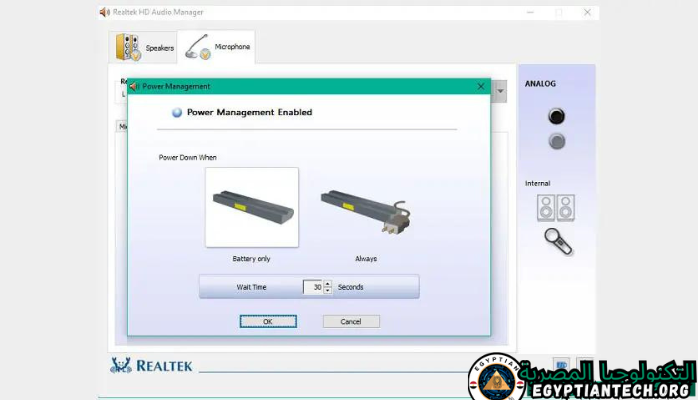The image size is (698, 400).
Task: Click the Realtek logo
Action: 151,365
